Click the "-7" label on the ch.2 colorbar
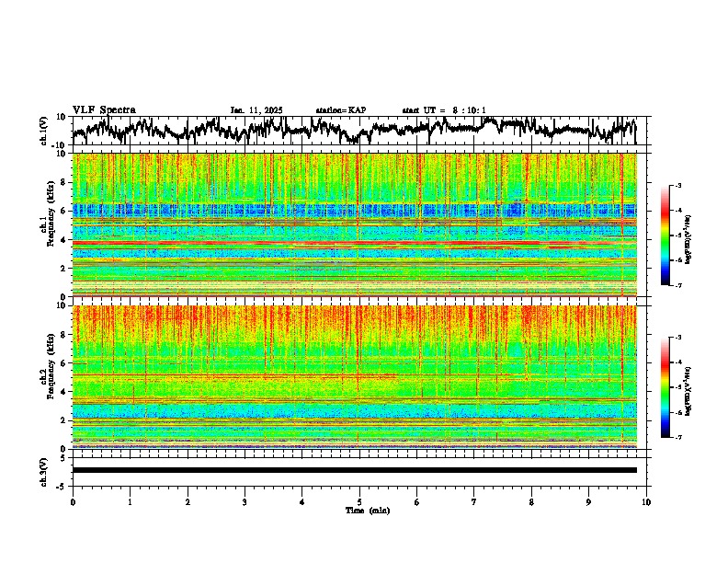The width and height of the screenshot is (728, 563). pyautogui.click(x=678, y=437)
